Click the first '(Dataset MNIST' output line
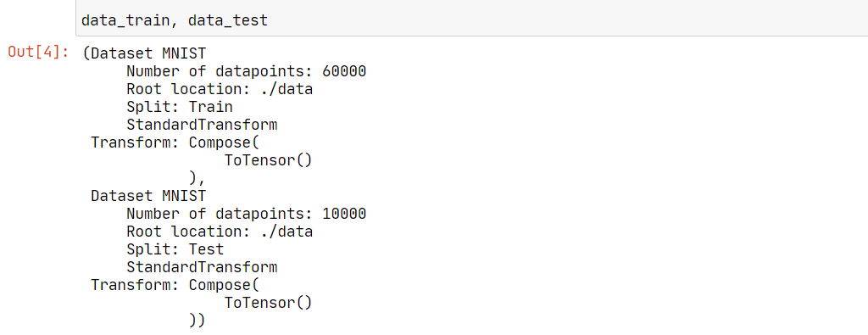This screenshot has height=335, width=868. click(x=144, y=53)
